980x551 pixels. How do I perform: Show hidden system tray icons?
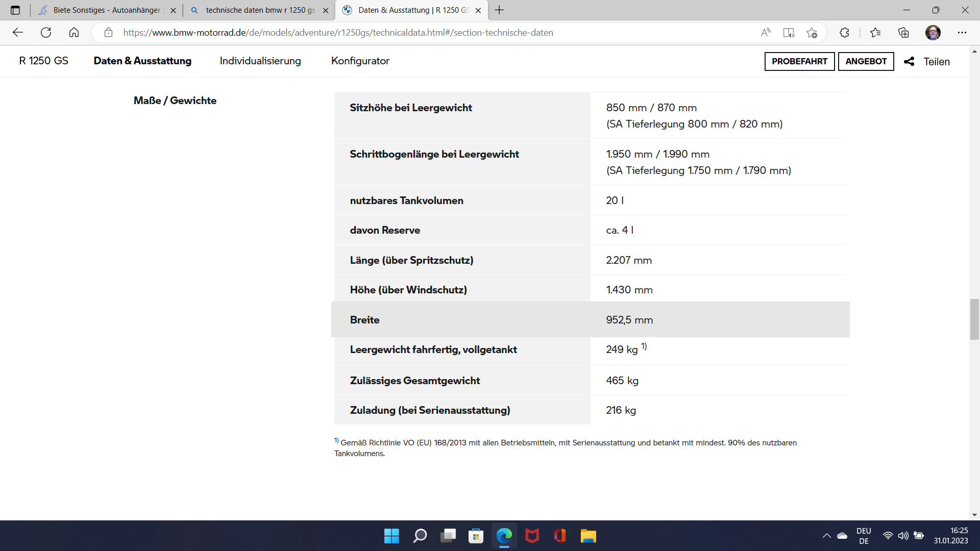[826, 536]
